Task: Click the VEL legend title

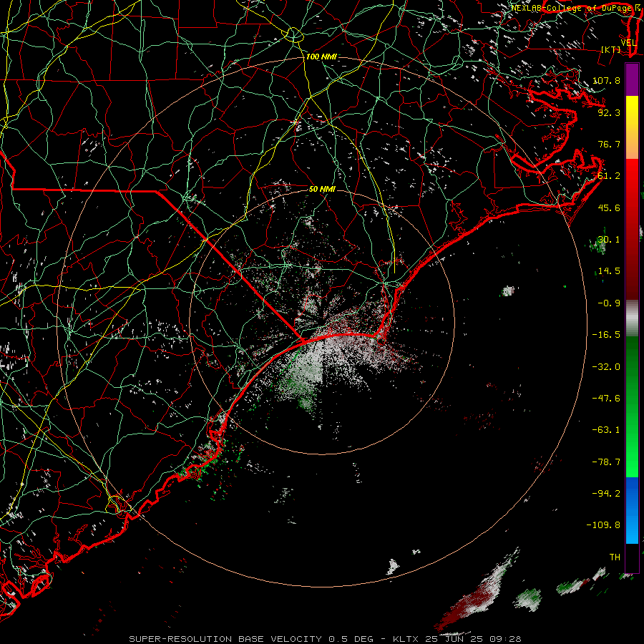Action: click(629, 43)
